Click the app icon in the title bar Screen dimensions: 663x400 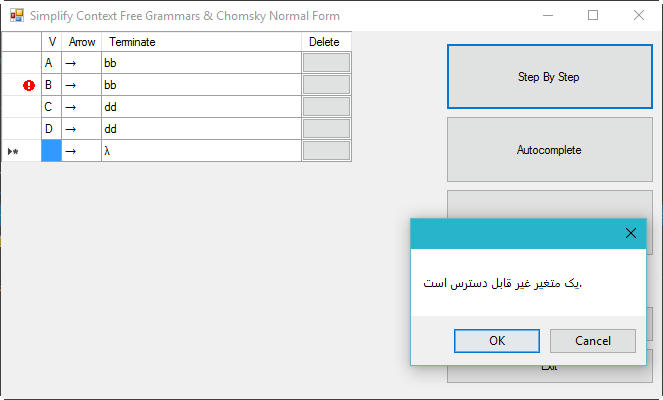pyautogui.click(x=17, y=16)
